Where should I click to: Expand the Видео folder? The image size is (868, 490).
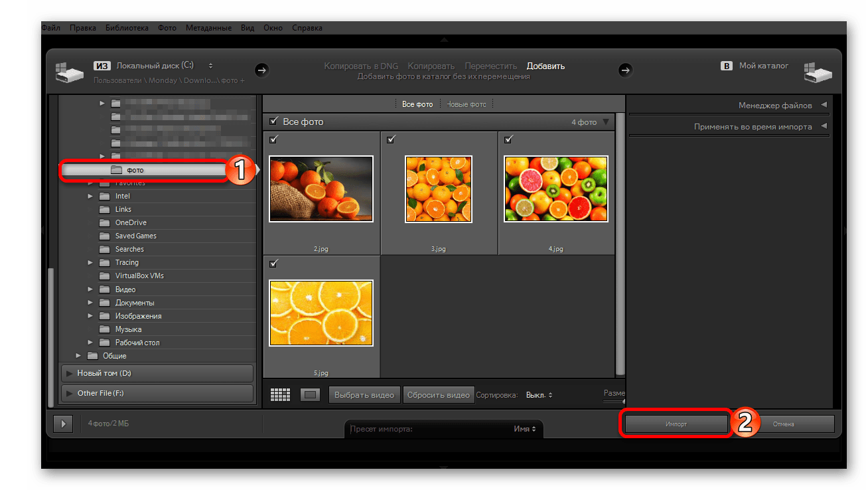(x=90, y=289)
